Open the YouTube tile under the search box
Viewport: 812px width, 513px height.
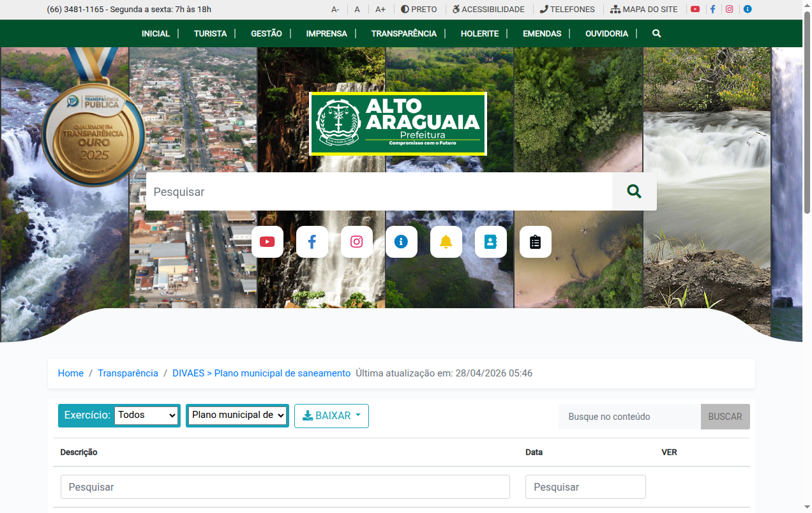point(267,242)
